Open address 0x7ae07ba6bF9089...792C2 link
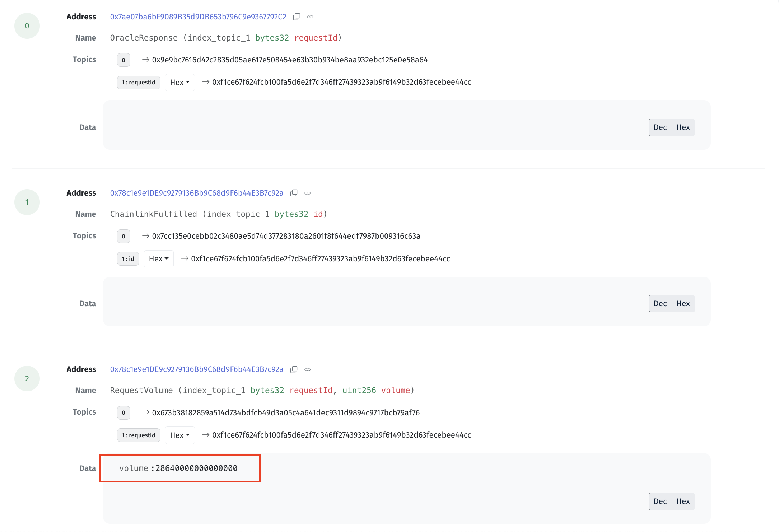Image resolution: width=779 pixels, height=532 pixels. (198, 17)
